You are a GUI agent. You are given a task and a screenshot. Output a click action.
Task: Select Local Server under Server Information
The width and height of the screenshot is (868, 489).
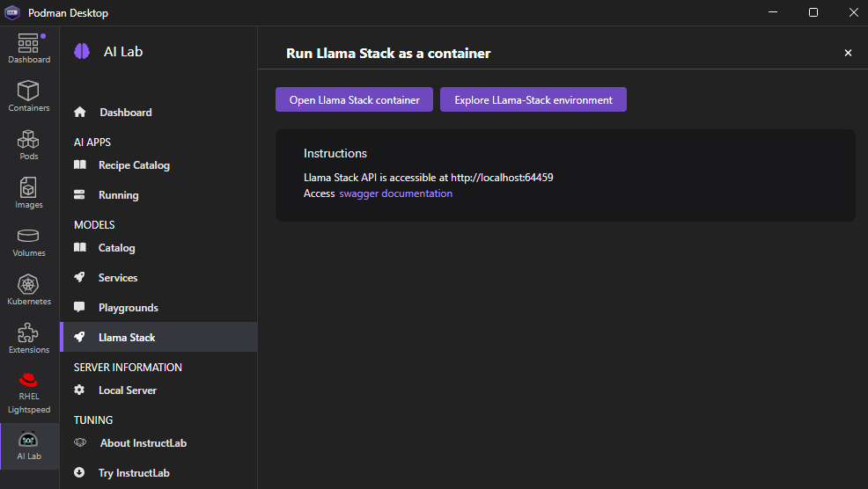(127, 390)
